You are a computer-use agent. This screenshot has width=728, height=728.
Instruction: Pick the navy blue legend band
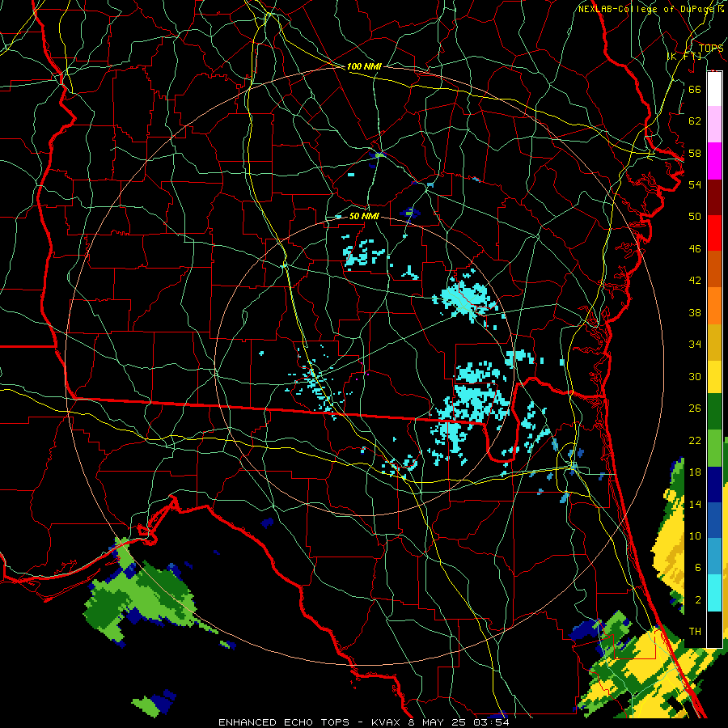click(x=714, y=485)
